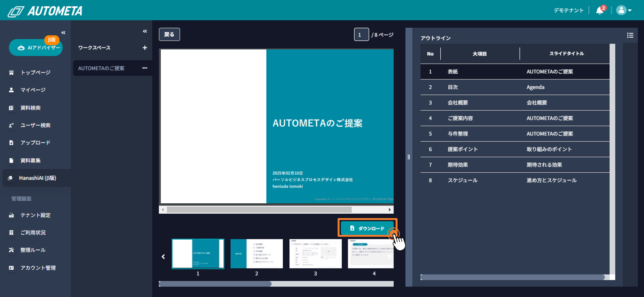
Task: Click the トップページ shop icon
Action: [x=11, y=73]
